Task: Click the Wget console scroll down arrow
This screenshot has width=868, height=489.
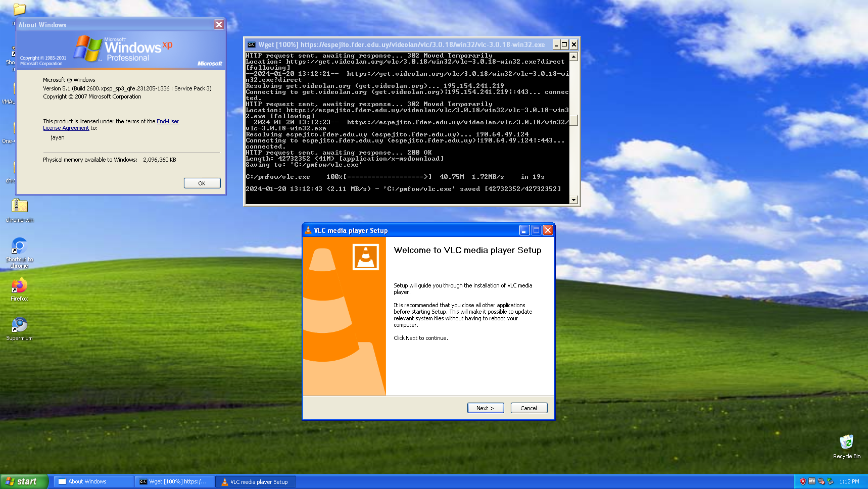Action: (573, 200)
